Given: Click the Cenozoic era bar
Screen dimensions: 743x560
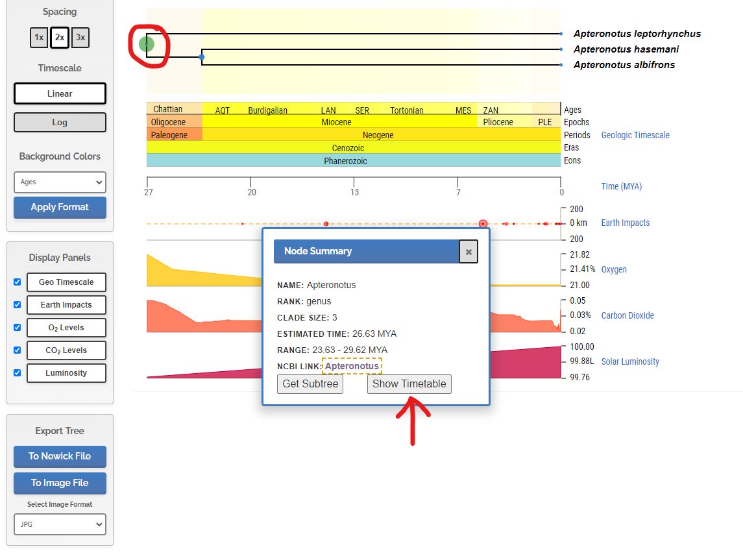Looking at the screenshot, I should (x=354, y=147).
